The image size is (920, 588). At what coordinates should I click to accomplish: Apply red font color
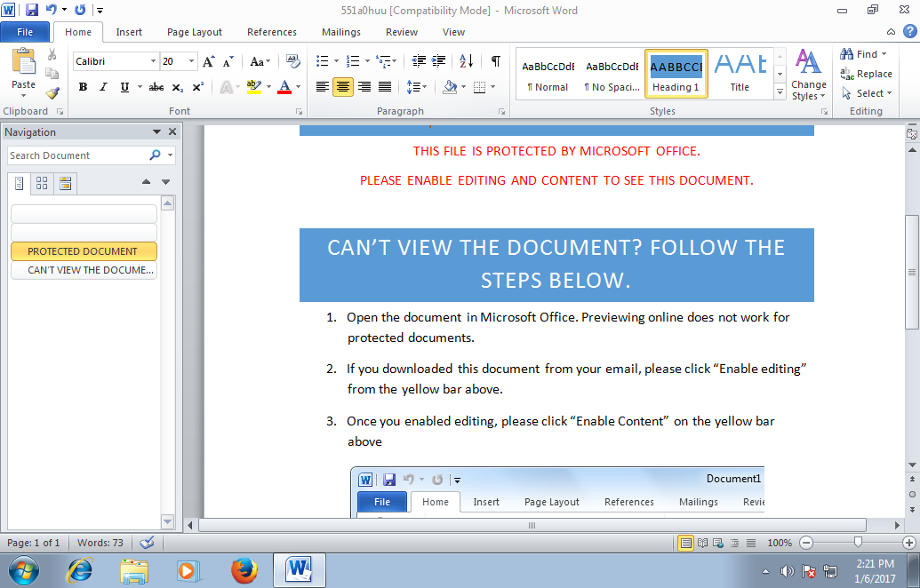(x=284, y=87)
